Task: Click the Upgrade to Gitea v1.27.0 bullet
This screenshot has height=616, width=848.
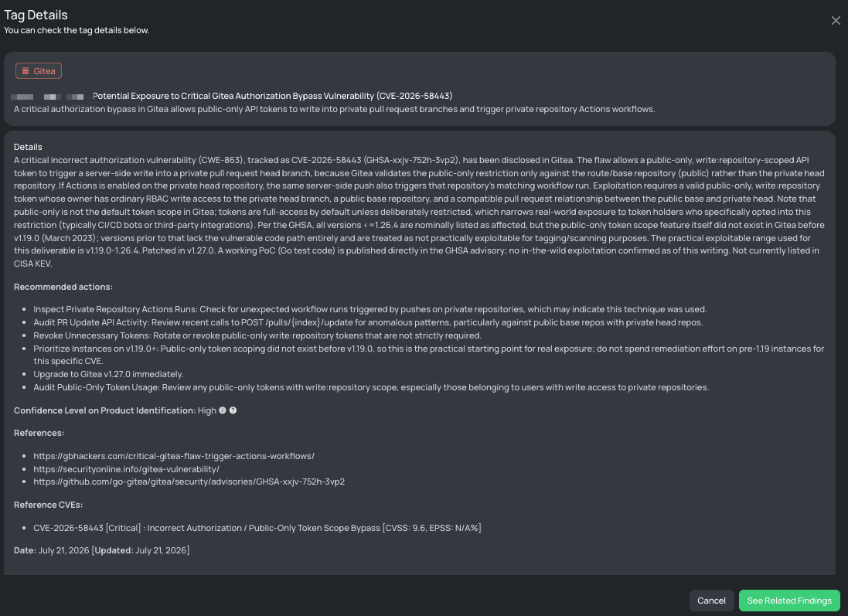Action: tap(108, 374)
